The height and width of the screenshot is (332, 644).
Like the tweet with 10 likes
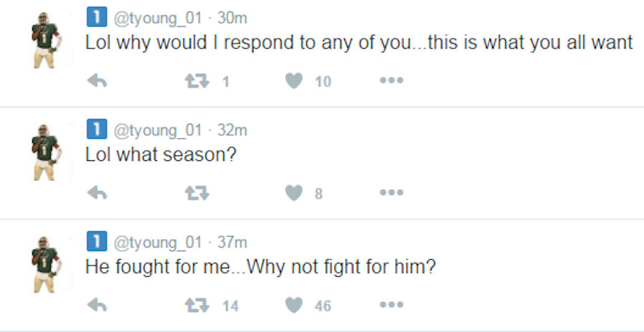[294, 81]
